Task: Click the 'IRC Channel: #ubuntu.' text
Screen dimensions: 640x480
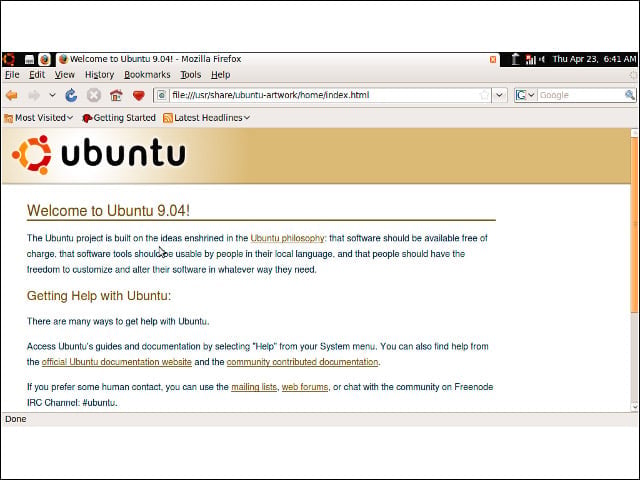Action: click(x=72, y=403)
